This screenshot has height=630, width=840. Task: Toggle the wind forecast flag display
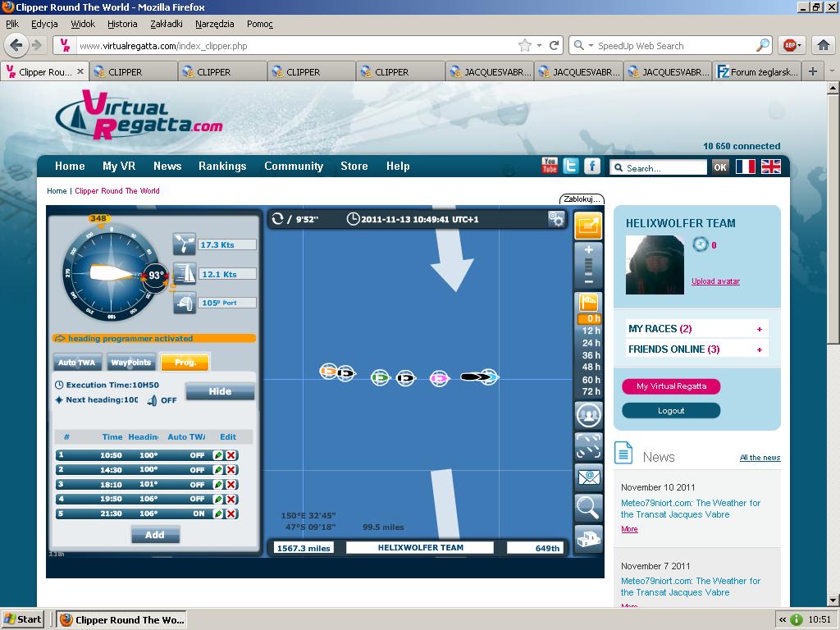(588, 302)
